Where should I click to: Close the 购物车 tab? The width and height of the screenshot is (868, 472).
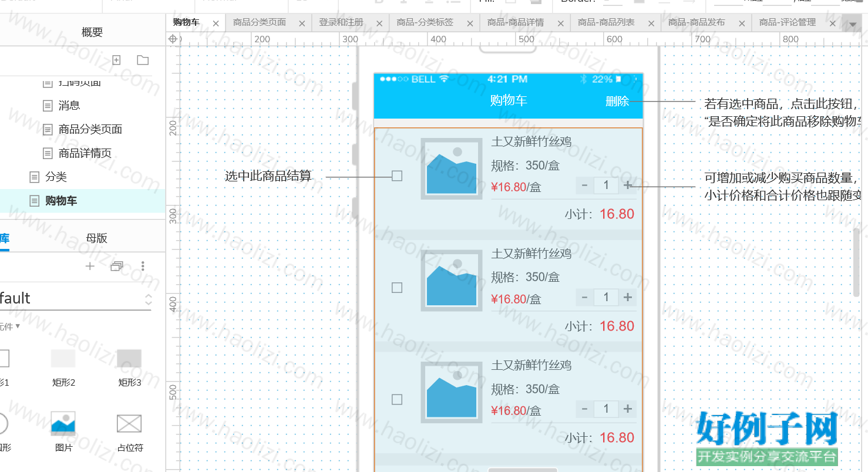coord(216,23)
